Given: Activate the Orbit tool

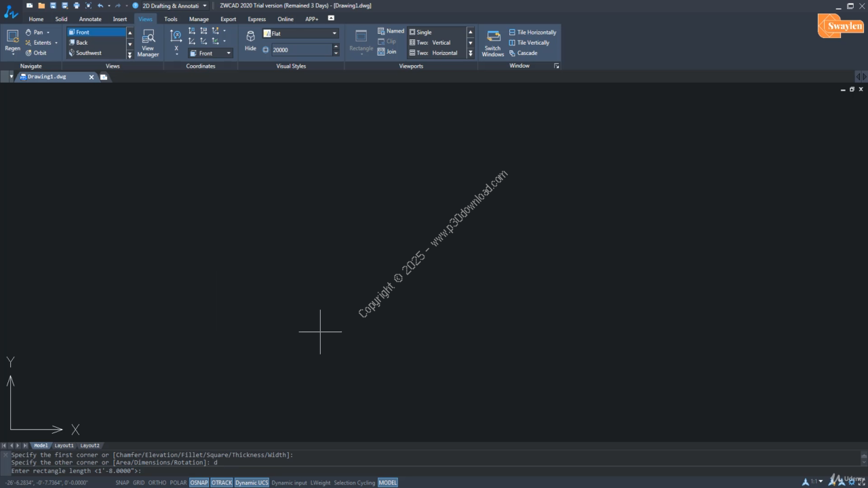Looking at the screenshot, I should pyautogui.click(x=36, y=53).
